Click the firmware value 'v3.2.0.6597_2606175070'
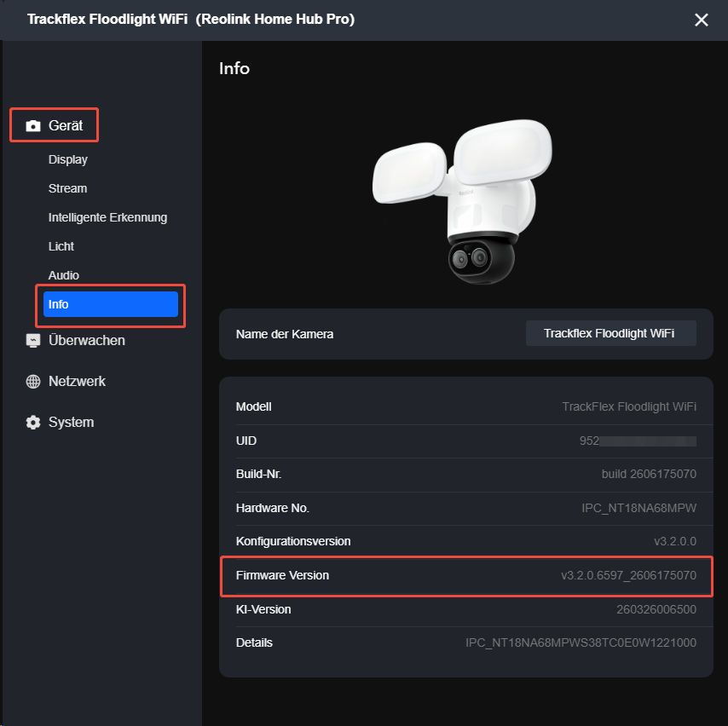This screenshot has height=726, width=728. (628, 575)
